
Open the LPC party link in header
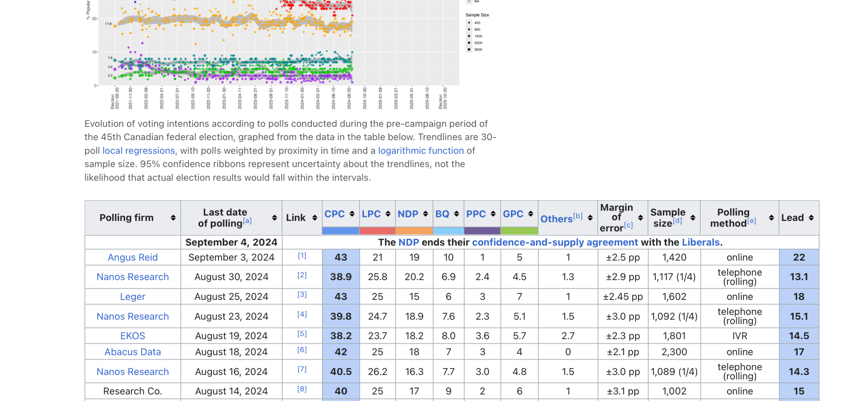coord(371,214)
